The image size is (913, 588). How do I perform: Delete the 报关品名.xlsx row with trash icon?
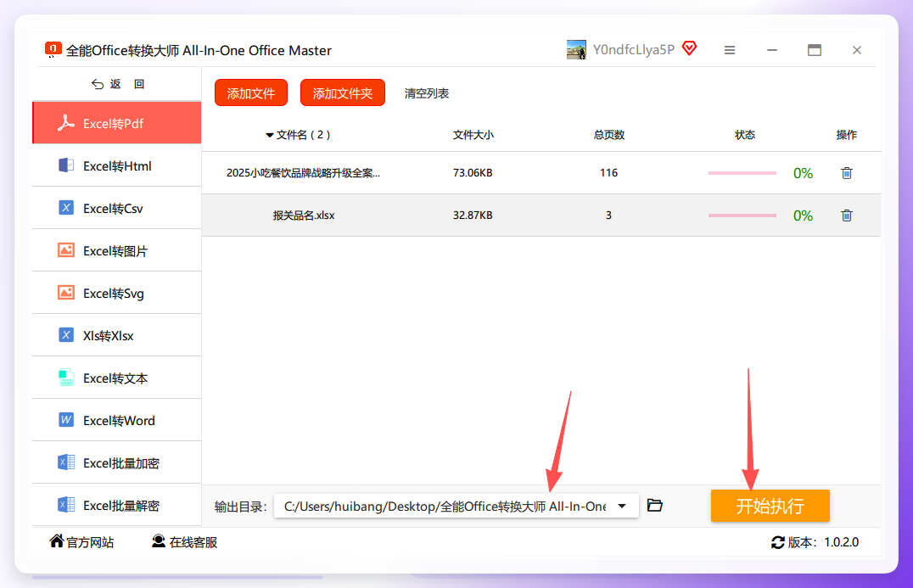click(847, 216)
